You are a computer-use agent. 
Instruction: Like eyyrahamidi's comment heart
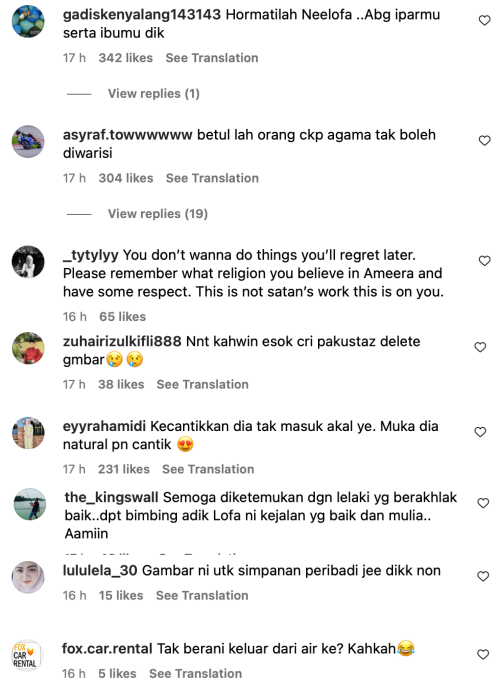(x=480, y=432)
